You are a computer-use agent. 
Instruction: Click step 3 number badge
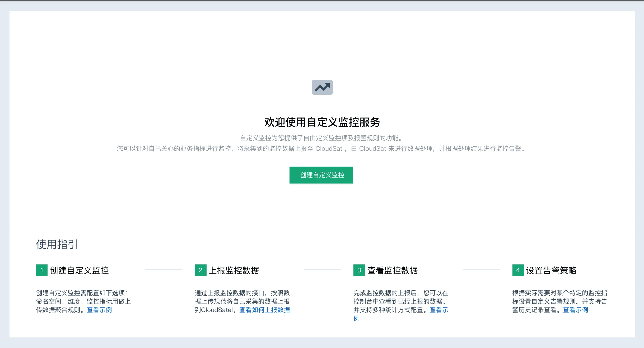359,270
